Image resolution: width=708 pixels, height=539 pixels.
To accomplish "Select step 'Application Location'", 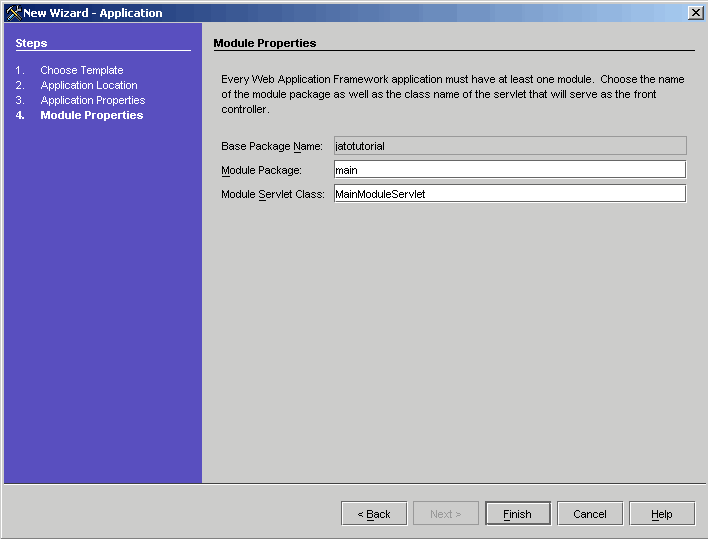I will (x=89, y=85).
